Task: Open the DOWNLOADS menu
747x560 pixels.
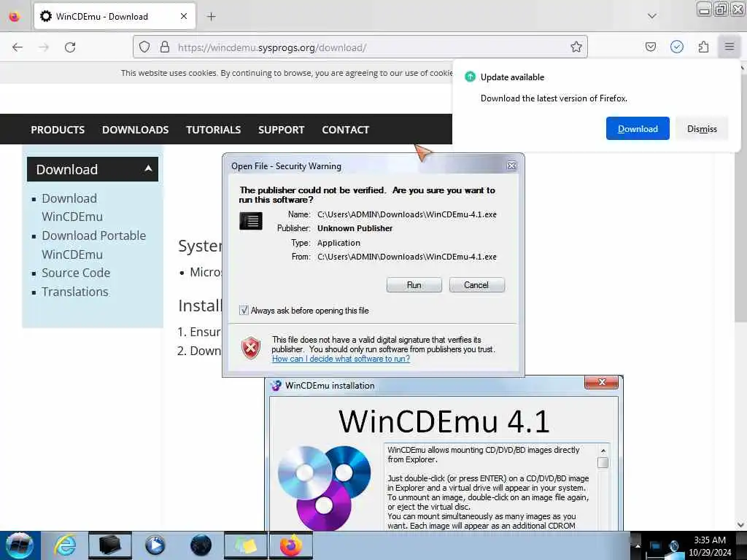Action: (135, 130)
